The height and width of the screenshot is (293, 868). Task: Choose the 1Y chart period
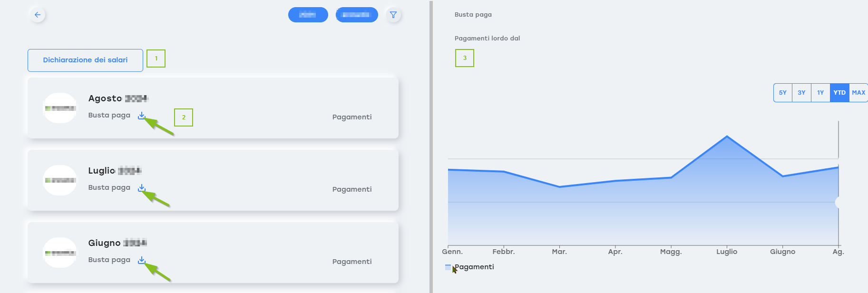(x=820, y=93)
